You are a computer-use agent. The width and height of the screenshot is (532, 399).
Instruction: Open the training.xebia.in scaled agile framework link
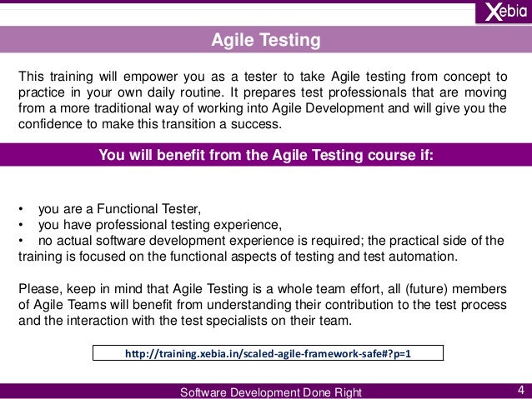(x=269, y=353)
